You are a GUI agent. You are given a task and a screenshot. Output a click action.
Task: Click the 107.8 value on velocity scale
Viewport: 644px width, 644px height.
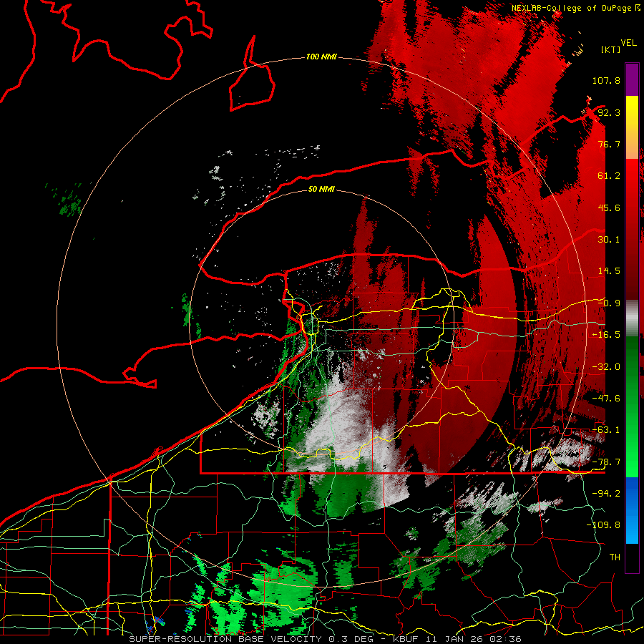pyautogui.click(x=606, y=80)
